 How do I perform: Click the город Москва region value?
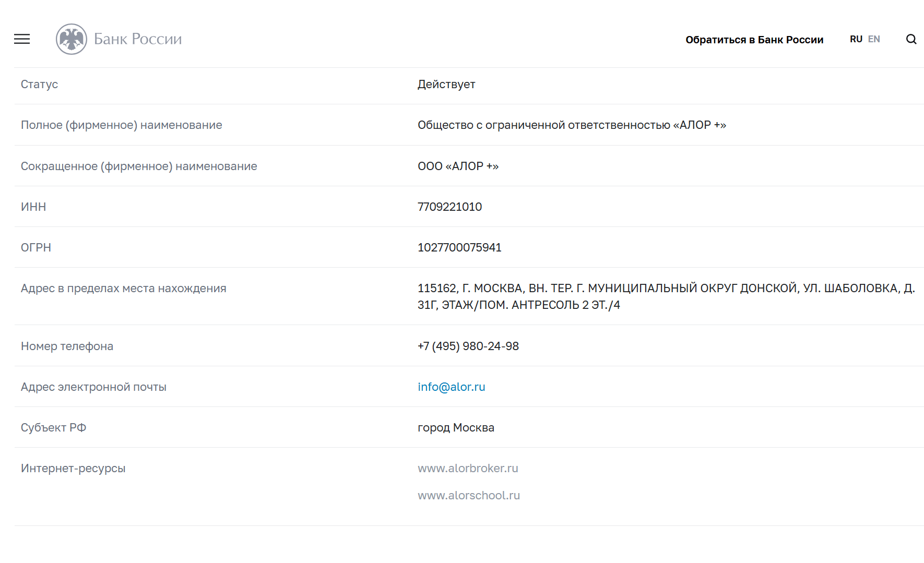click(x=456, y=428)
